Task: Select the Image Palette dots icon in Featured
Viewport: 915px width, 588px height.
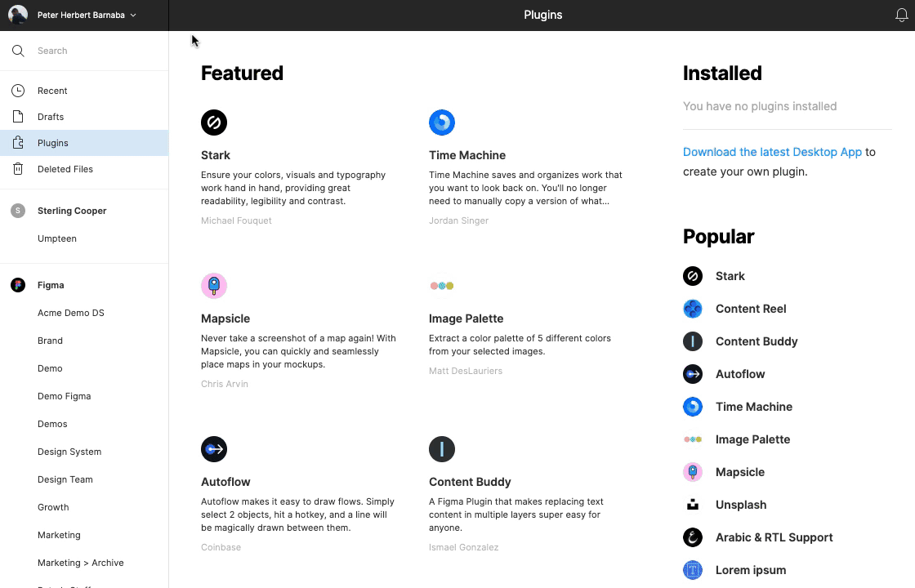Action: pyautogui.click(x=442, y=286)
